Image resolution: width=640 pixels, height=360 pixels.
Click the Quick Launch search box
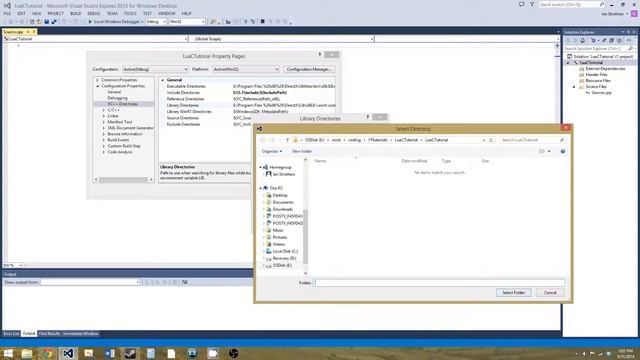coord(571,4)
